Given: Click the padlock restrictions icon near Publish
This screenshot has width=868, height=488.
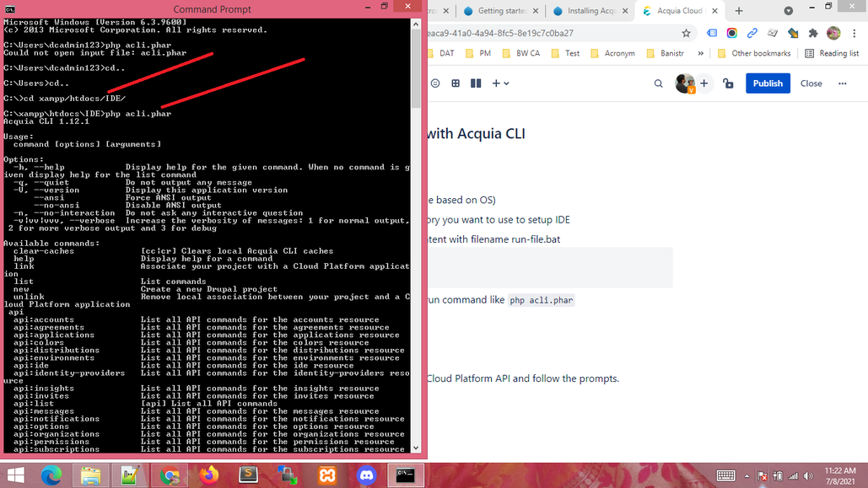Looking at the screenshot, I should pyautogui.click(x=727, y=83).
